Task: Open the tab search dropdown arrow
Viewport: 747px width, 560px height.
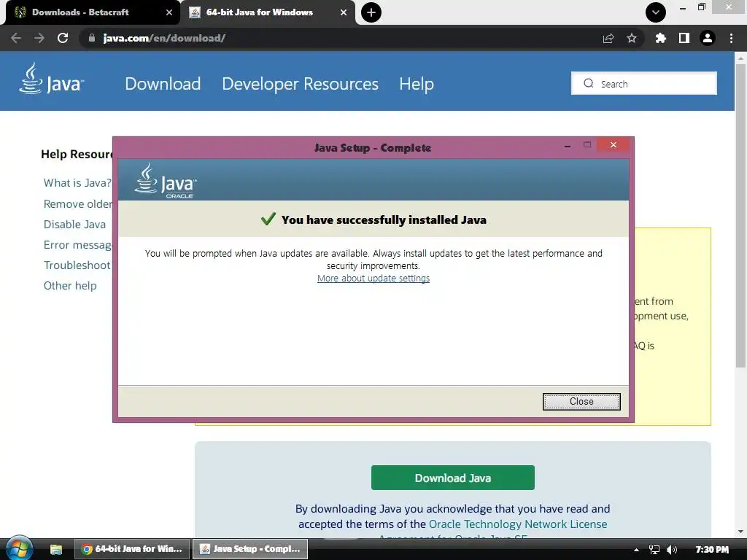Action: pyautogui.click(x=656, y=12)
